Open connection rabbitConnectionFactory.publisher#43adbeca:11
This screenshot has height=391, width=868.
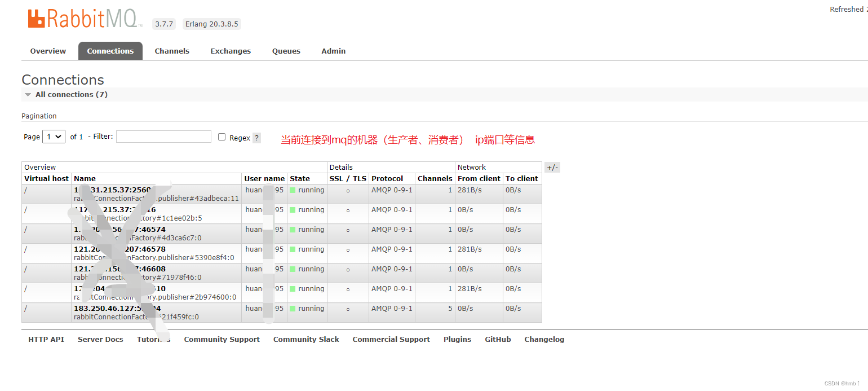click(156, 199)
